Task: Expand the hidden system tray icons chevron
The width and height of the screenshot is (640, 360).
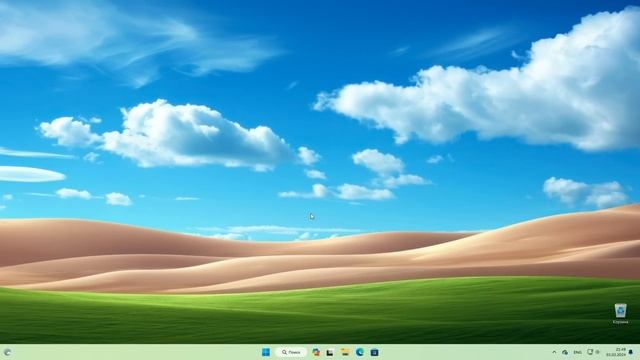Action: pos(554,352)
